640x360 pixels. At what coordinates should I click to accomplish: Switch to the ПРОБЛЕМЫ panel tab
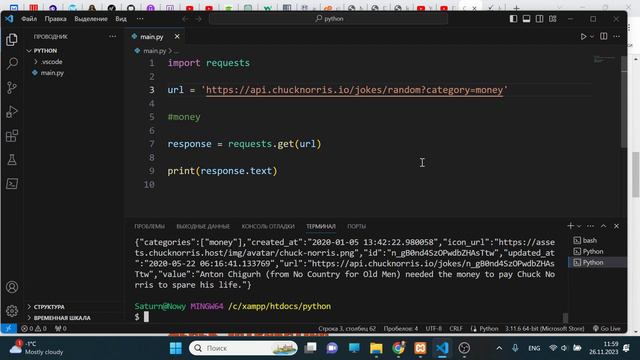[149, 227]
